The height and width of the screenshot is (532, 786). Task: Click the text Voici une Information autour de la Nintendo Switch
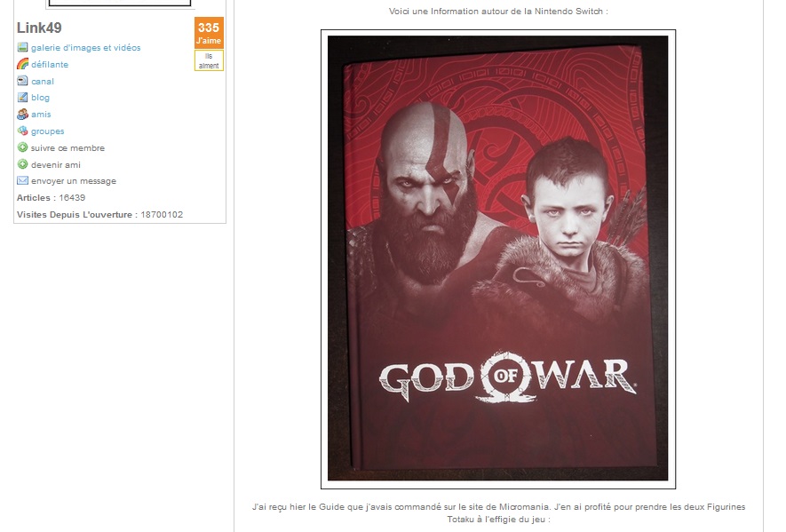tap(498, 11)
